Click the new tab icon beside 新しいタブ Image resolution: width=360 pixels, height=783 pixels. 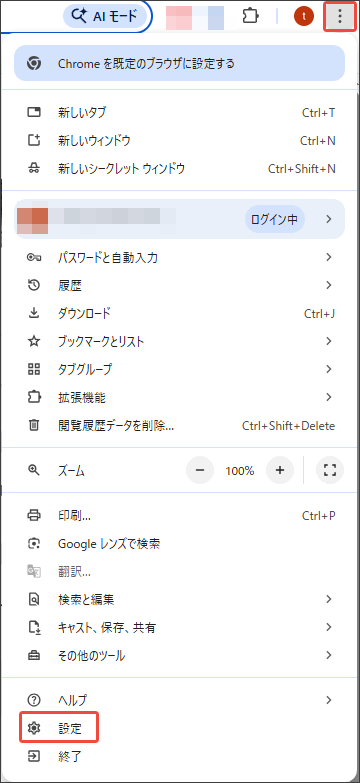click(33, 113)
